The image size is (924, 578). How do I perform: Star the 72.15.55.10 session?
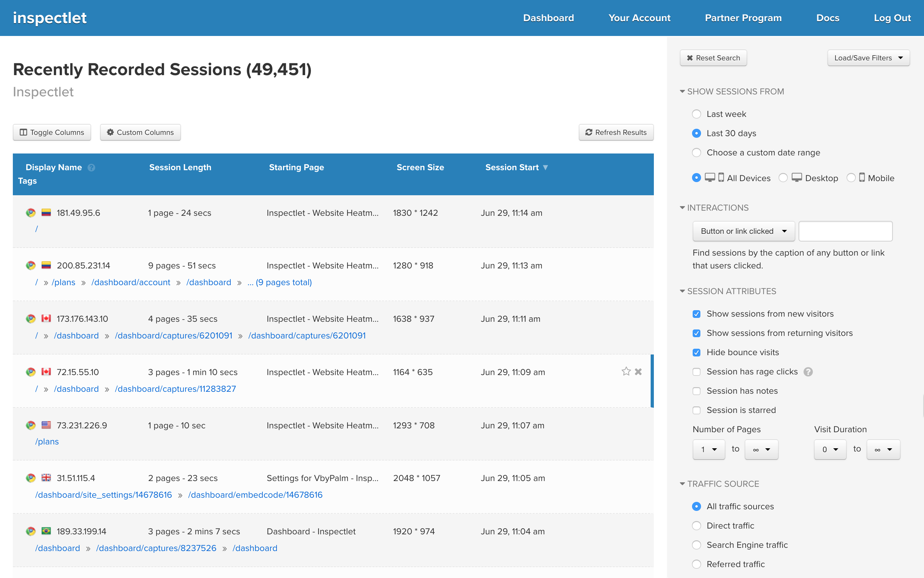(x=626, y=372)
